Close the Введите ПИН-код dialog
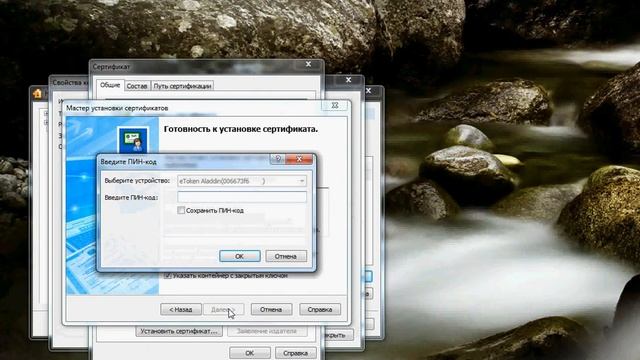The height and width of the screenshot is (360, 640). (299, 159)
